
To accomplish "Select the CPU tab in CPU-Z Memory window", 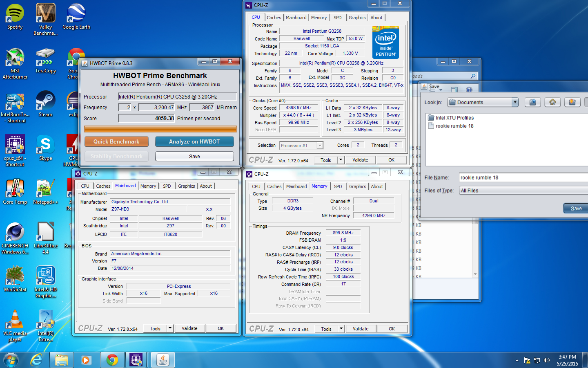I will 256,186.
